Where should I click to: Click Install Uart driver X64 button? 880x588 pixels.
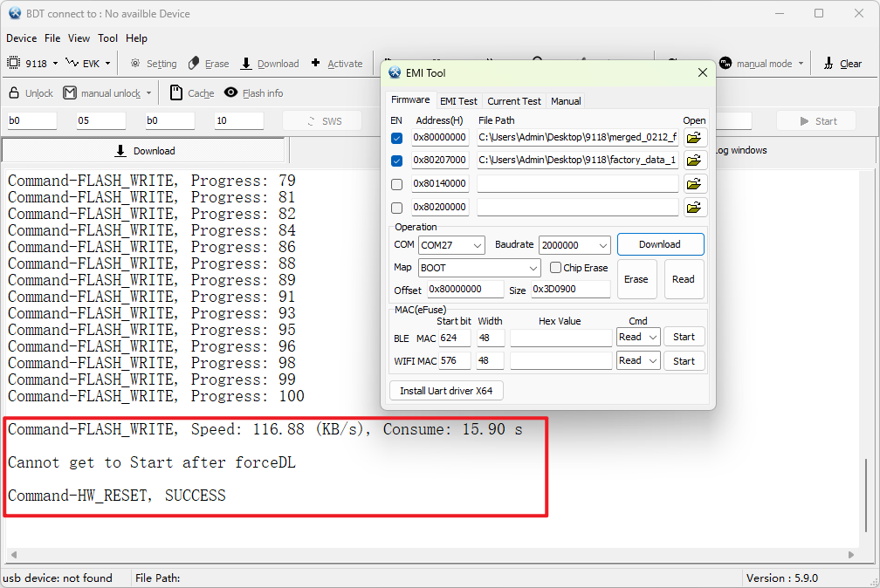[446, 391]
